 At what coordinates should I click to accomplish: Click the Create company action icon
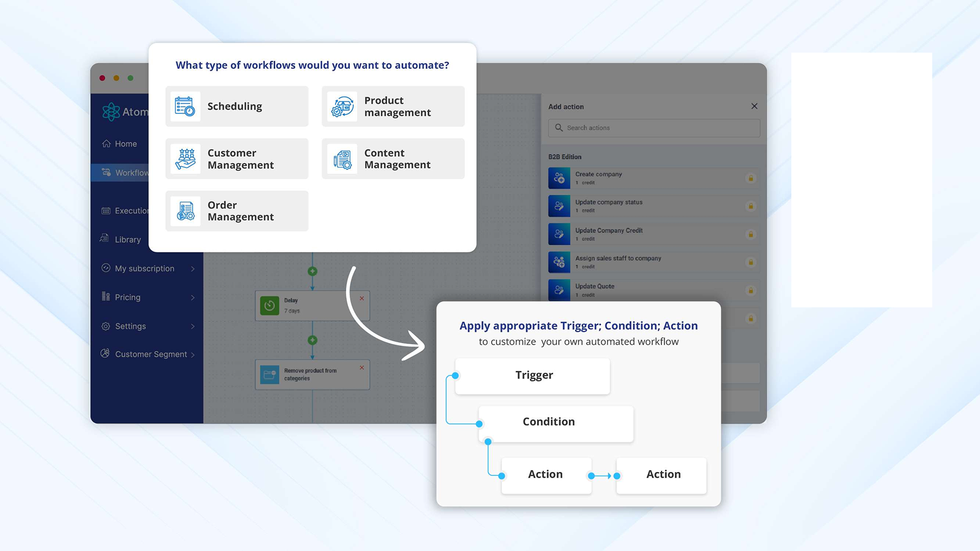click(559, 178)
